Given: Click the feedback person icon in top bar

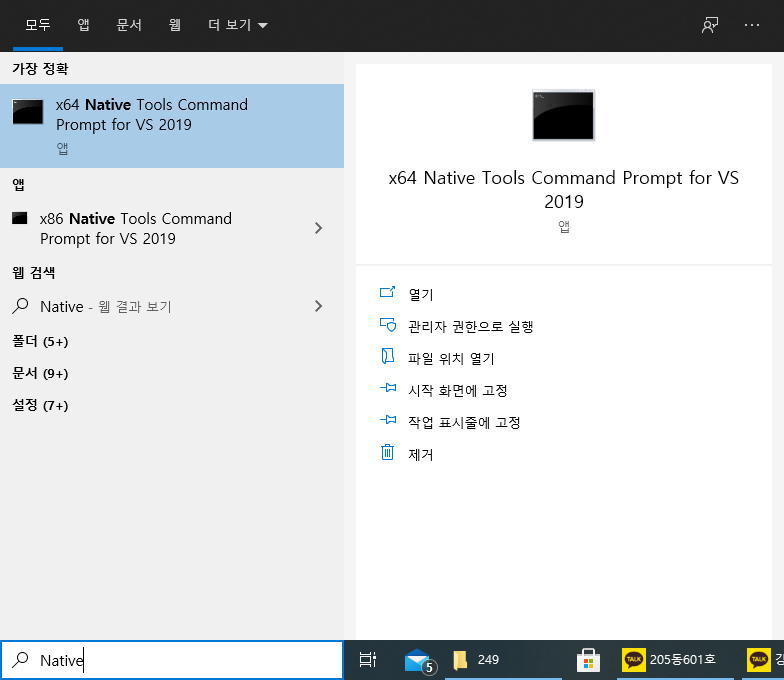Looking at the screenshot, I should (x=710, y=25).
